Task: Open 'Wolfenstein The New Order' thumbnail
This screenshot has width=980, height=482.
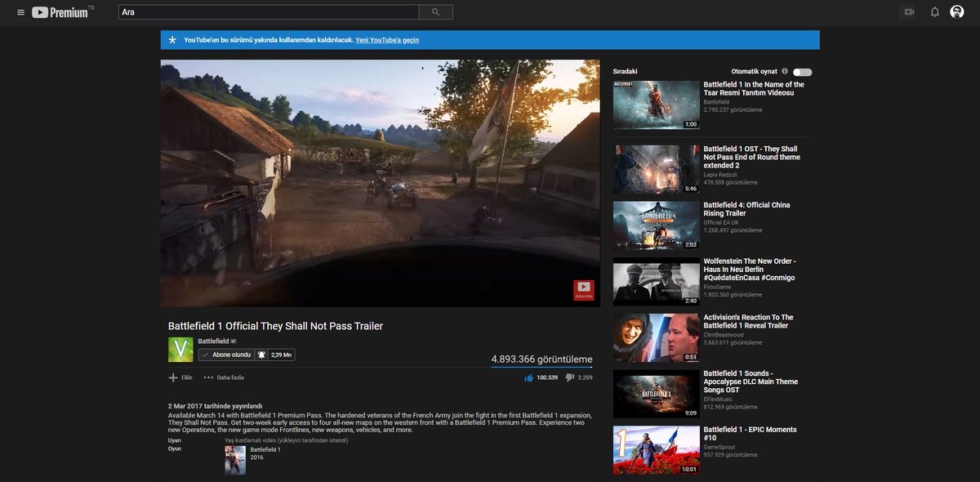Action: [657, 282]
